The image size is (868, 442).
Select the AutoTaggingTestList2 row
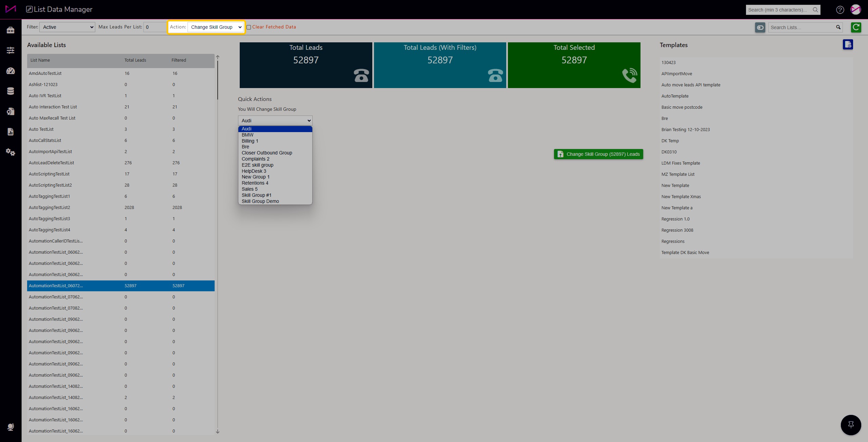tap(121, 208)
